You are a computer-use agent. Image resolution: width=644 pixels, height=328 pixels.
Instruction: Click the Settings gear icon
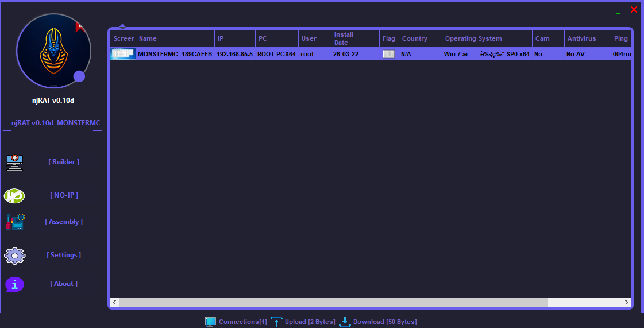15,256
